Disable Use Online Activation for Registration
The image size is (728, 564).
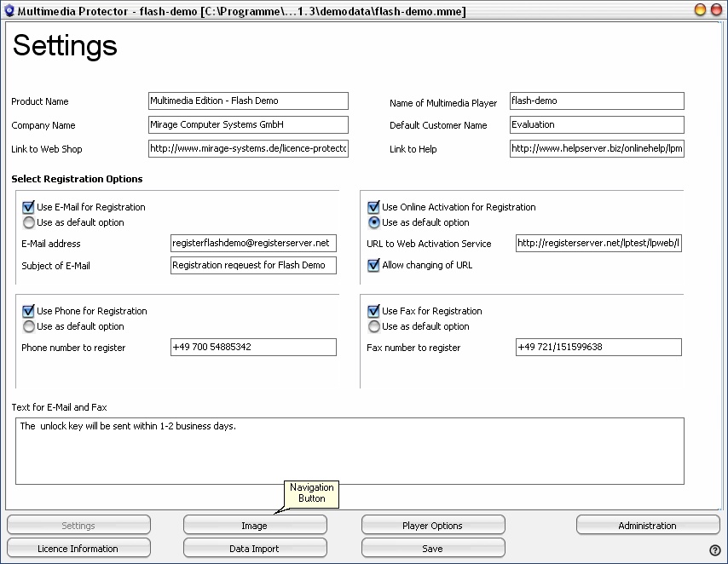click(373, 207)
